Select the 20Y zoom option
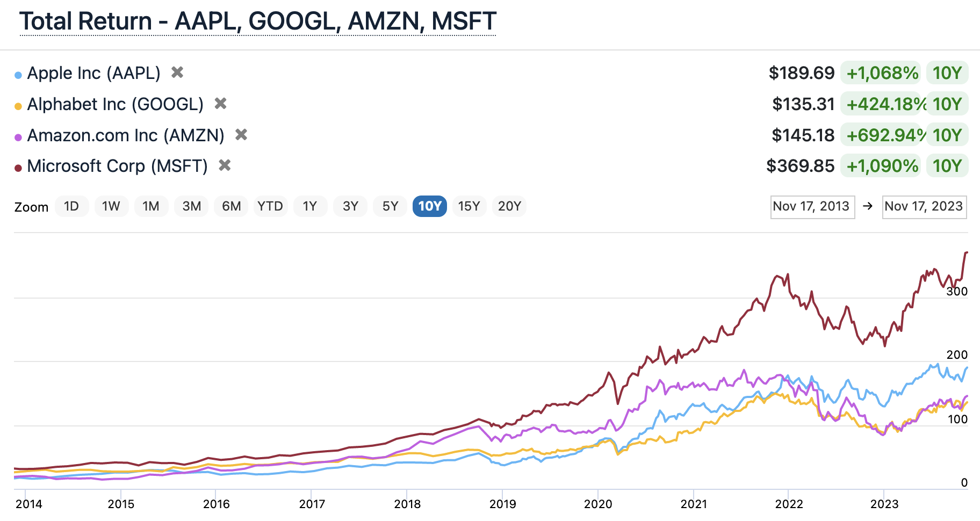The width and height of the screenshot is (980, 521). tap(509, 206)
